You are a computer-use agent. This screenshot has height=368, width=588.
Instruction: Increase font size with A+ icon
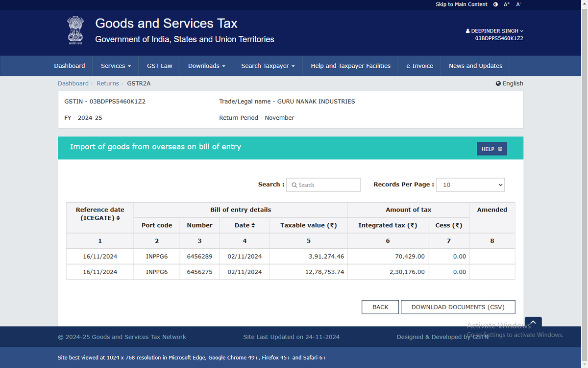(x=507, y=4)
